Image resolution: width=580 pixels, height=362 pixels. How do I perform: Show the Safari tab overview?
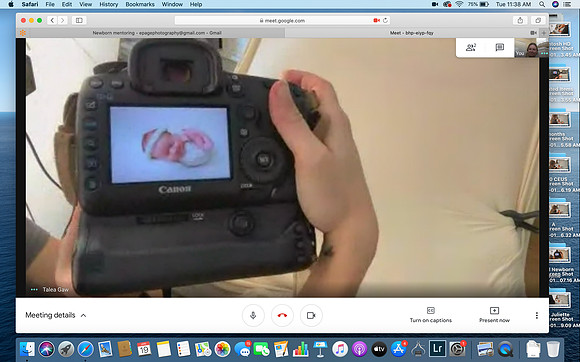pyautogui.click(x=538, y=20)
